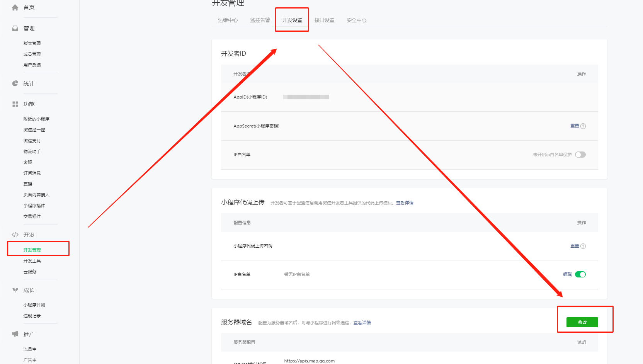Viewport: 643px width, 364px height.
Task: Click the home icon beside 首页
Action: [x=15, y=7]
